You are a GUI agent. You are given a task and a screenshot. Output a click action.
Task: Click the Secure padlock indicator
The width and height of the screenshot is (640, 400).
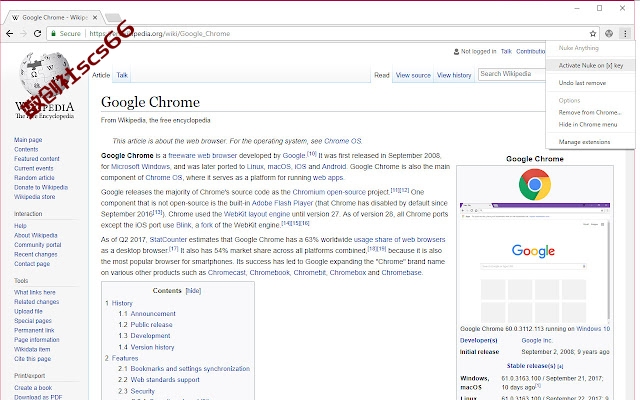[66, 33]
